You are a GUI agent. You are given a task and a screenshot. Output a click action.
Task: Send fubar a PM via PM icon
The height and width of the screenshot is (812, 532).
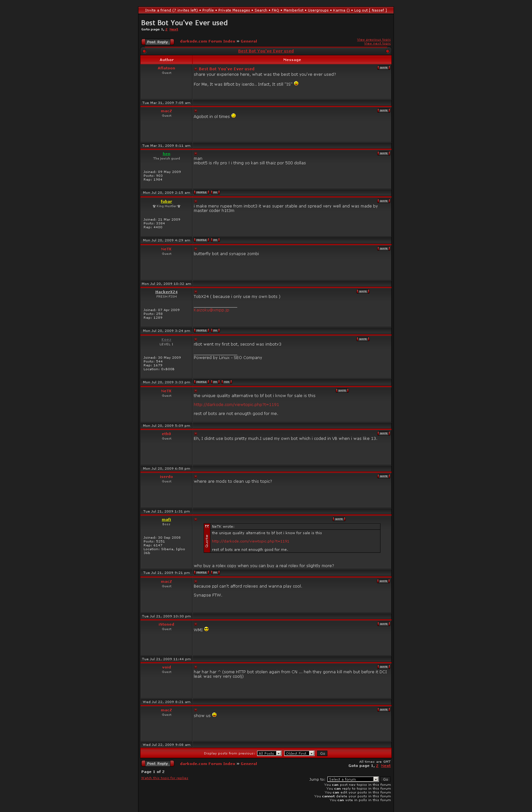[x=215, y=240]
